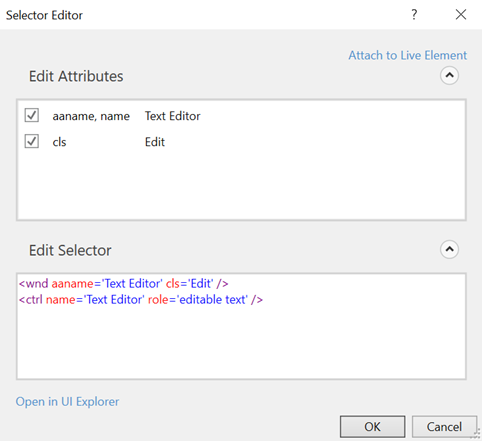The width and height of the screenshot is (482, 441).
Task: Close the Selector Editor dialog
Action: tap(461, 15)
